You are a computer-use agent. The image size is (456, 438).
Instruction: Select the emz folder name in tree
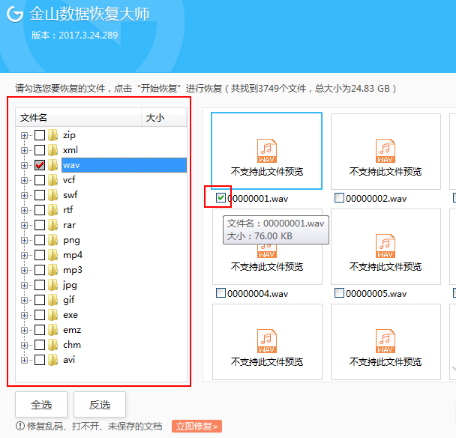coord(72,330)
